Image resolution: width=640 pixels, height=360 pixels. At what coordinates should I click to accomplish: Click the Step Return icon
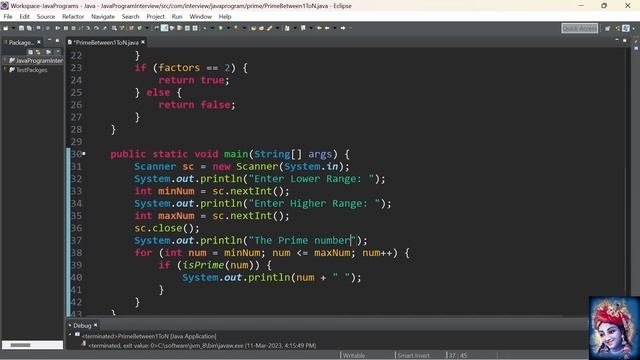click(x=104, y=28)
